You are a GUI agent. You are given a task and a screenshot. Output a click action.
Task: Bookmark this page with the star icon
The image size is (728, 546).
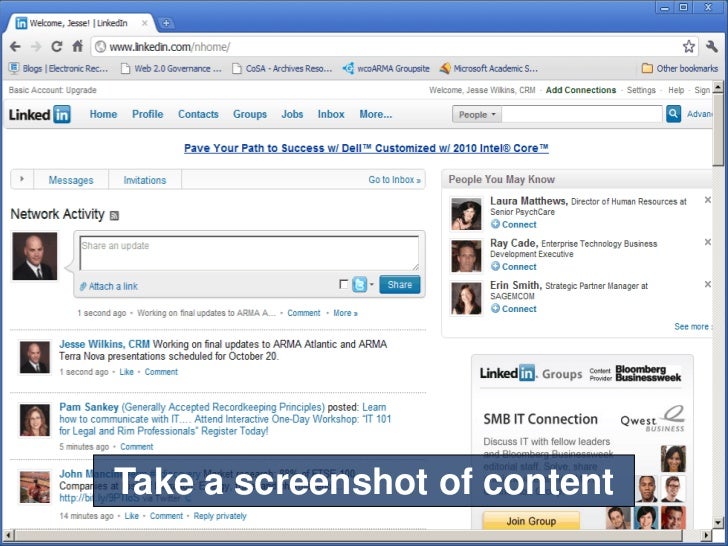pyautogui.click(x=689, y=46)
